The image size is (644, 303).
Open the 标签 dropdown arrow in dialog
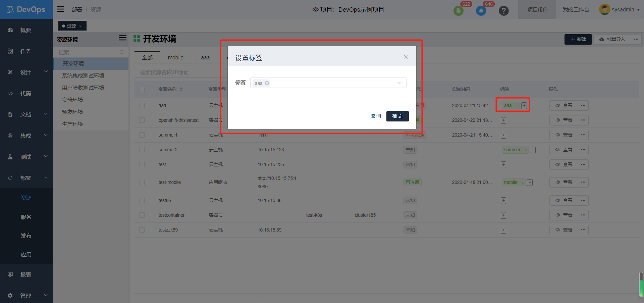click(400, 83)
